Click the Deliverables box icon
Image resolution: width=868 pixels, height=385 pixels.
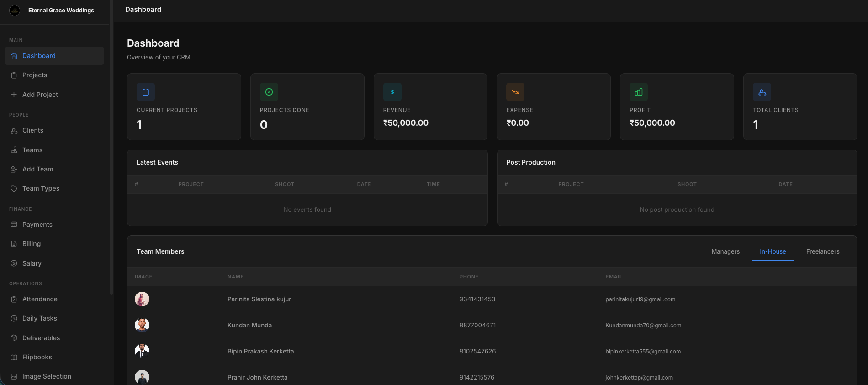point(14,338)
